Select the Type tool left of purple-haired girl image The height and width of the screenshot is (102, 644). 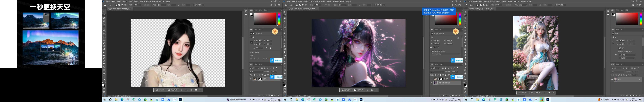pos(285,64)
